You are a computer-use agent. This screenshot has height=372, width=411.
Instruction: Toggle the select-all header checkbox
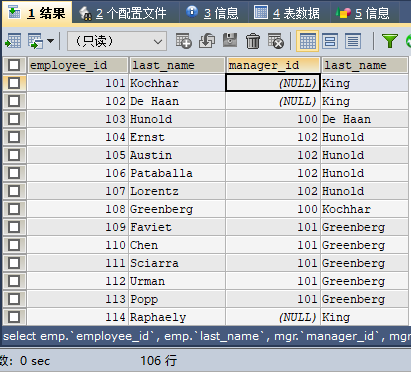[14, 65]
